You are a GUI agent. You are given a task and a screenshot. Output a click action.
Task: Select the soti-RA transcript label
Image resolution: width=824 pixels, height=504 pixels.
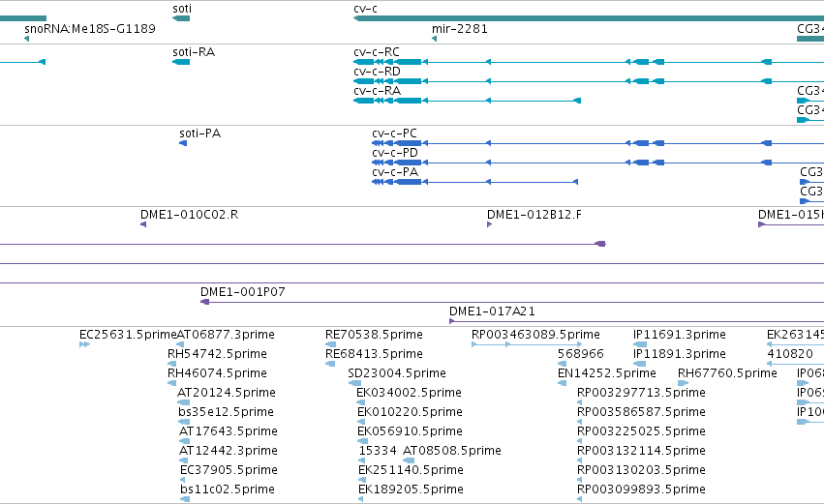194,52
